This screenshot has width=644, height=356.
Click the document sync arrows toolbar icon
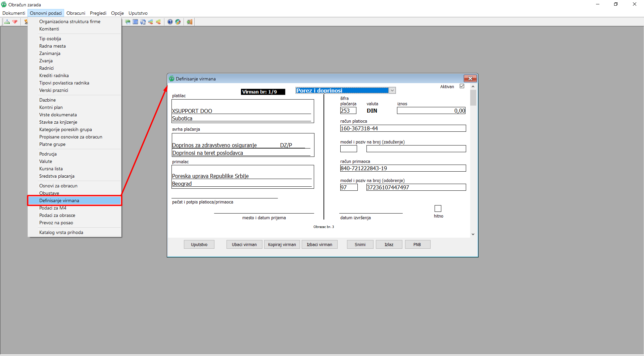pos(143,22)
